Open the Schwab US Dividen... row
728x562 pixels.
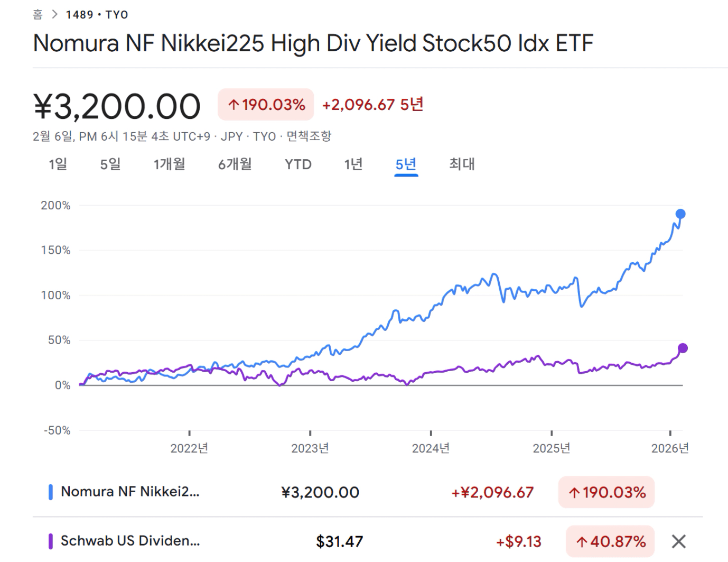point(130,541)
